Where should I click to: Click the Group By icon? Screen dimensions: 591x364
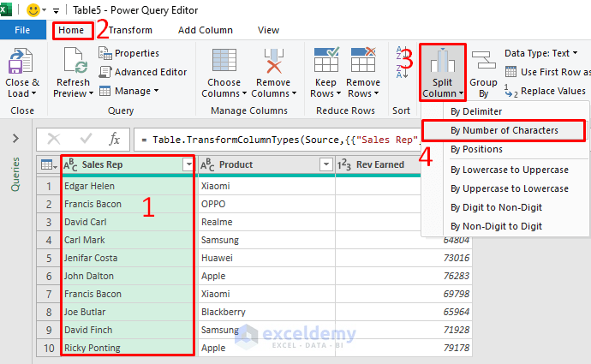[x=484, y=60]
